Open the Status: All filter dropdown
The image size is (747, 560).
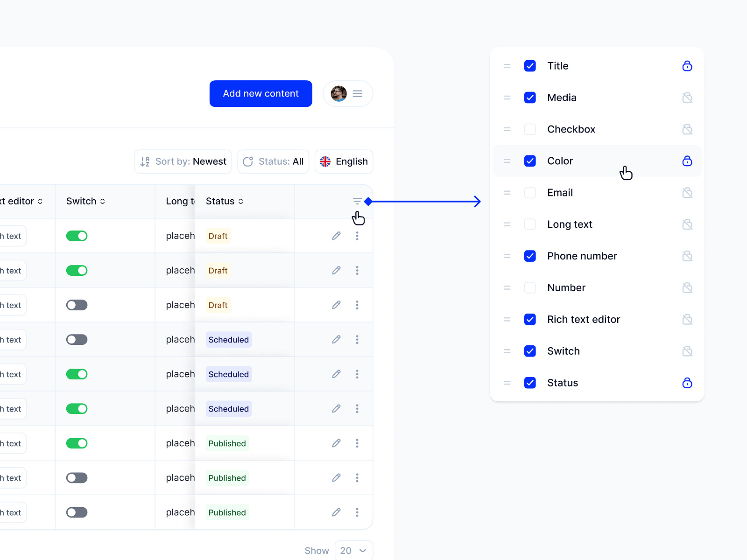[x=273, y=161]
